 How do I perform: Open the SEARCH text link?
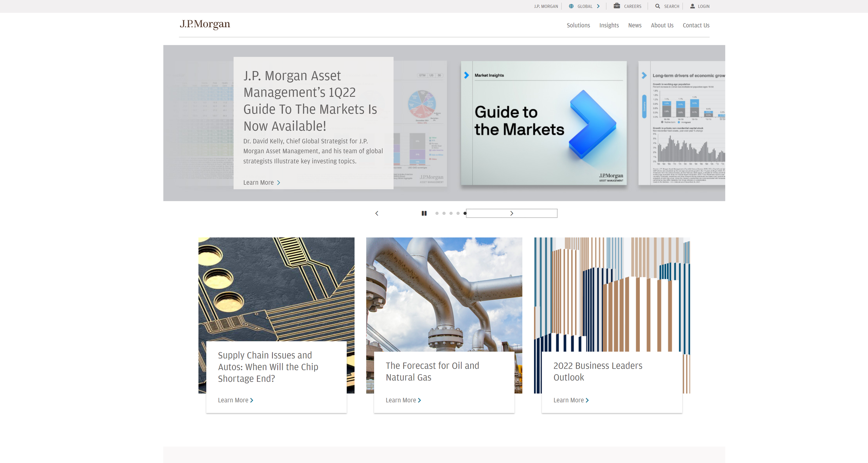pos(671,6)
